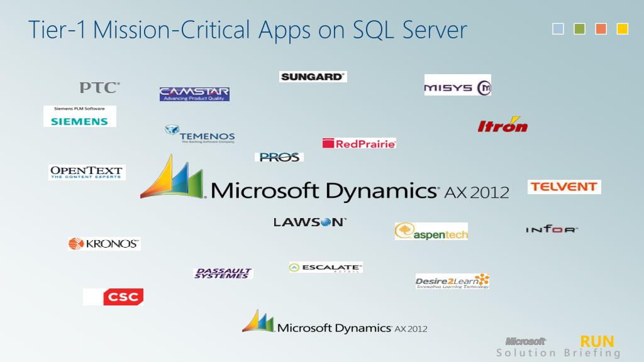Click the OpenText logo

pos(87,172)
